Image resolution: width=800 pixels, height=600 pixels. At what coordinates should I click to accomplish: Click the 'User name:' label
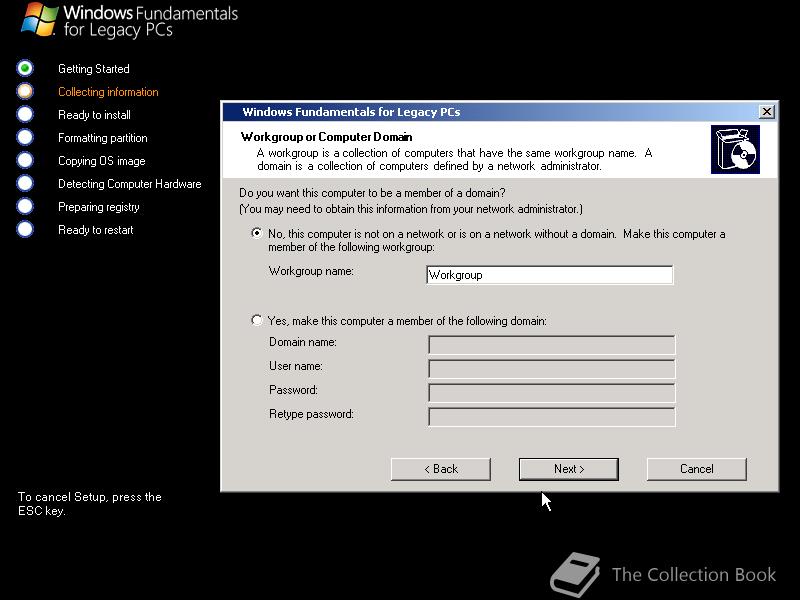(296, 366)
